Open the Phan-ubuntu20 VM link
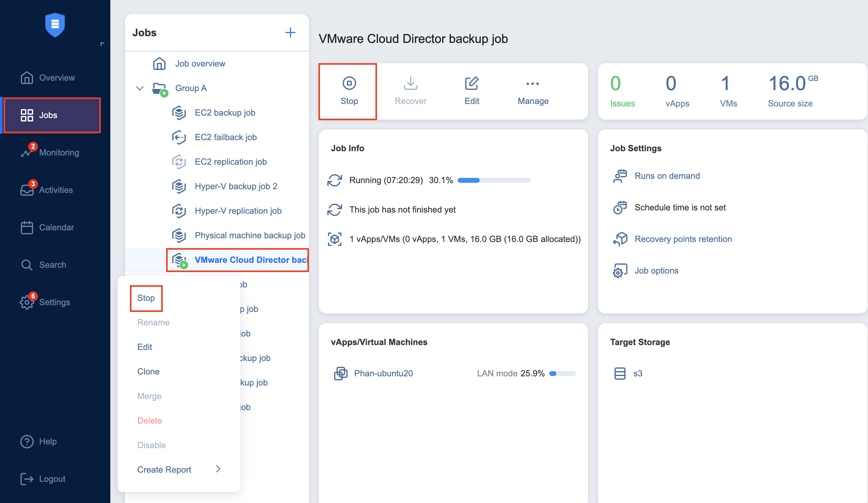 point(383,373)
